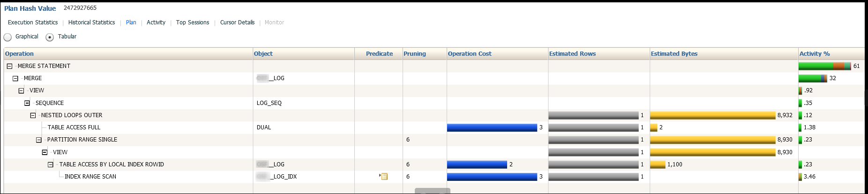868x194 pixels.
Task: Click the Plan tab link
Action: pos(131,22)
